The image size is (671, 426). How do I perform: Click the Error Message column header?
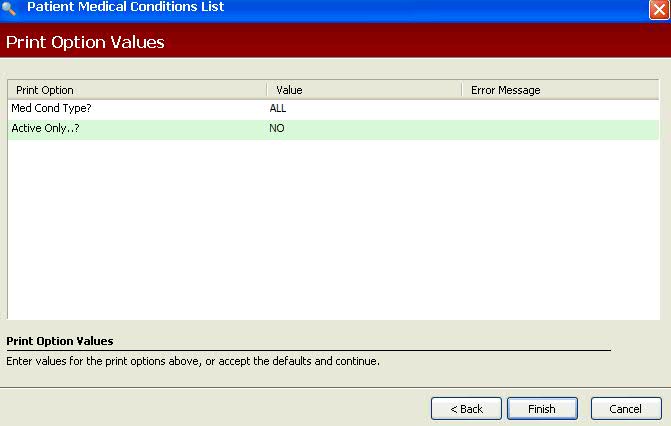click(560, 90)
